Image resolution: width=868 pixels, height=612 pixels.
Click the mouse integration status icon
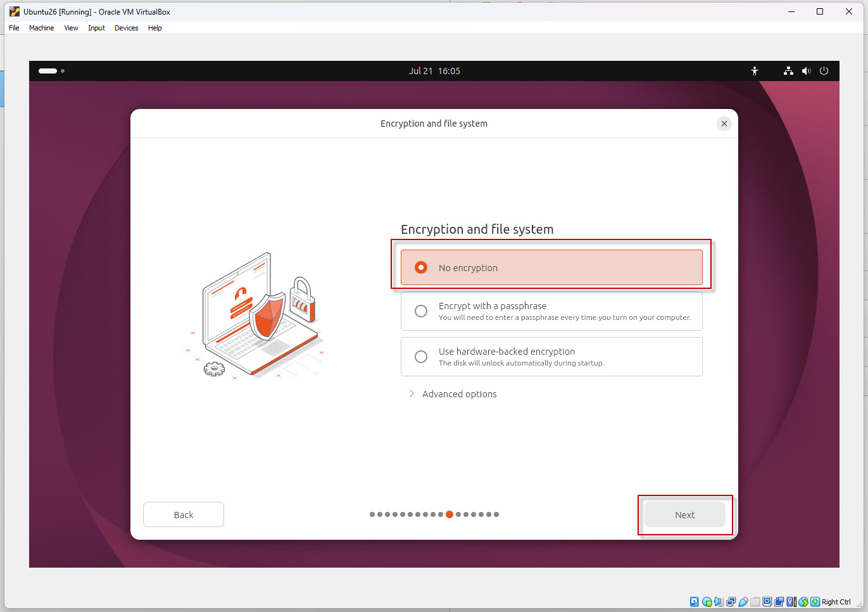coord(803,602)
